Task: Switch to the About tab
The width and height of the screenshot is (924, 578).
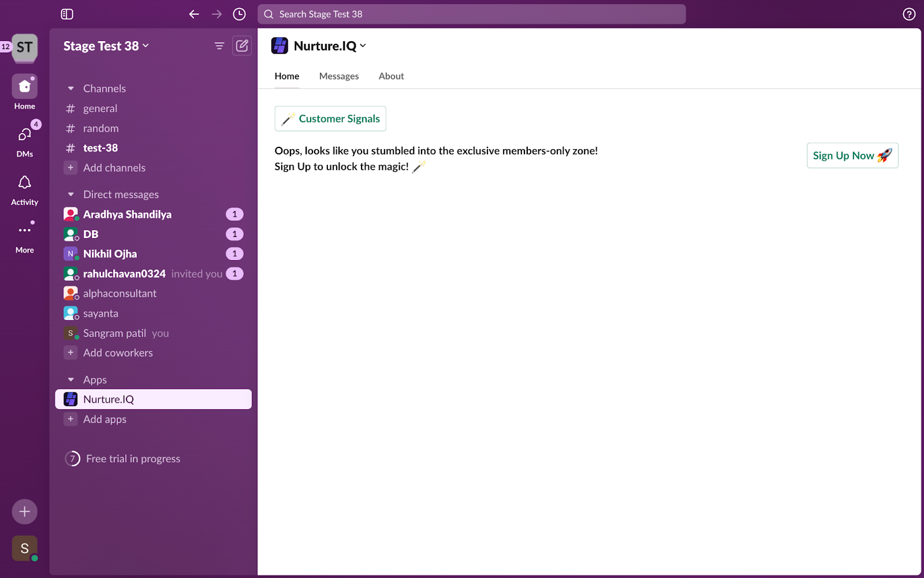Action: [391, 76]
